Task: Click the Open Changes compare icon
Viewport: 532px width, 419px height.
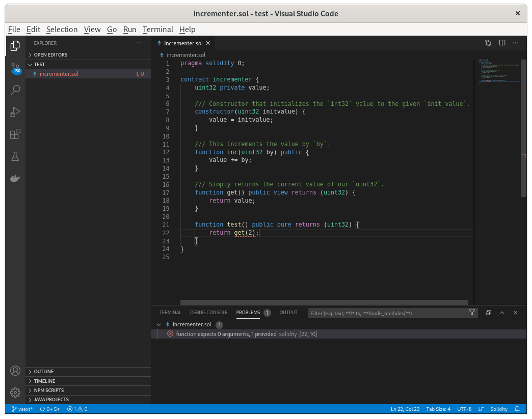Action: 488,43
